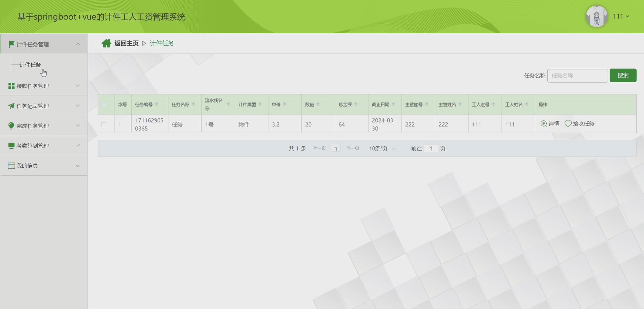This screenshot has height=309, width=644.
Task: Click the send icon for 任务记录管理
Action: (x=11, y=106)
